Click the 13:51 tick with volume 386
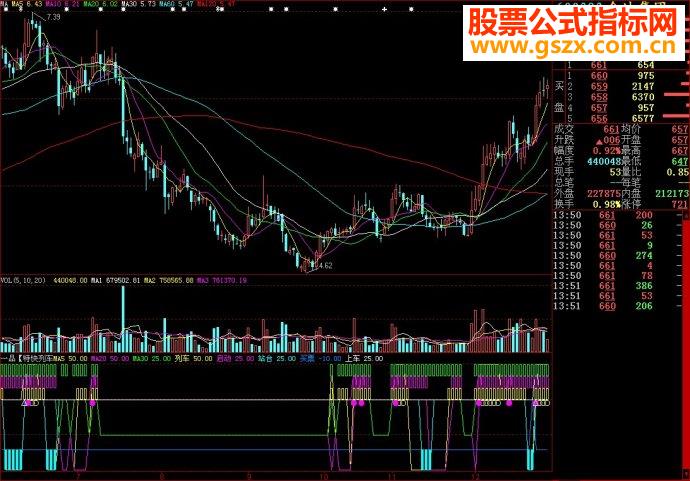 coord(603,286)
